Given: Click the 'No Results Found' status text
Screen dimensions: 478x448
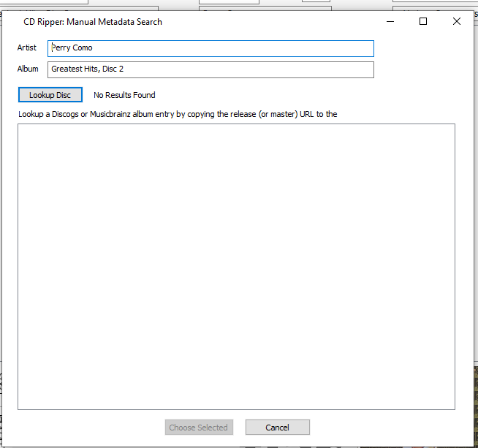Looking at the screenshot, I should [x=124, y=95].
